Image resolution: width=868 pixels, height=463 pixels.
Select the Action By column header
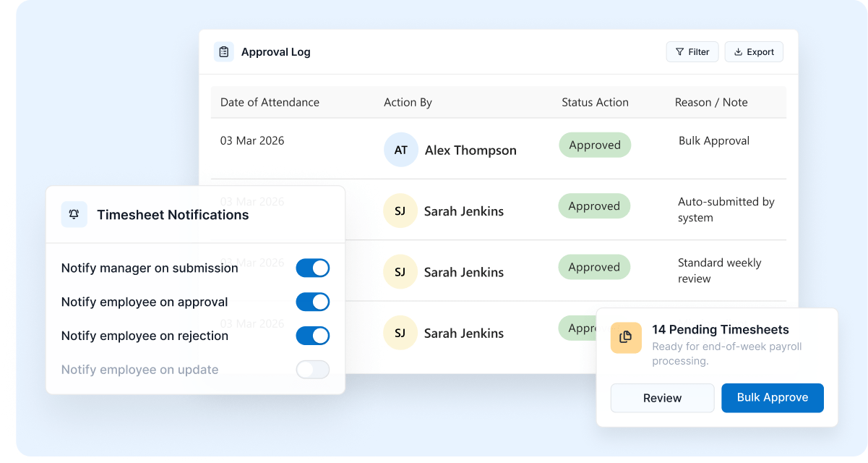point(408,103)
